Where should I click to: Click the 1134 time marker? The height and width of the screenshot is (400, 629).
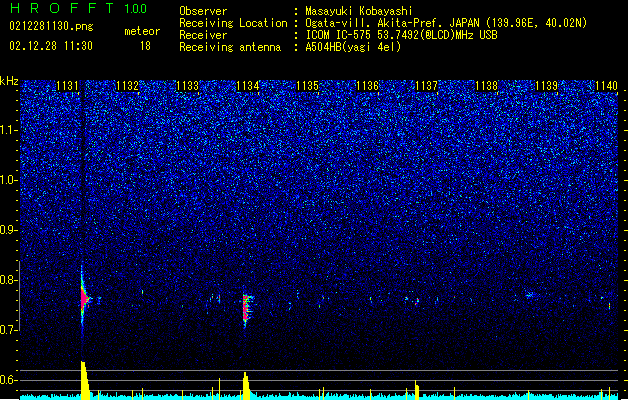coord(248,86)
